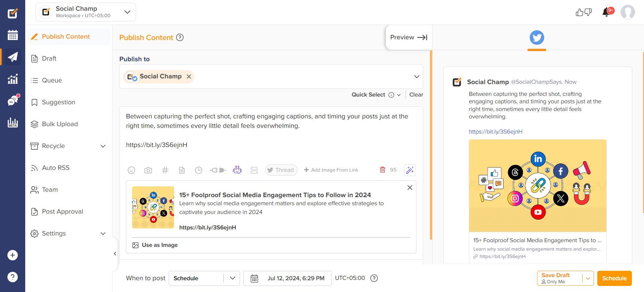Open the help question mark in left rail
Viewport: 644px width, 292px height.
tap(12, 277)
